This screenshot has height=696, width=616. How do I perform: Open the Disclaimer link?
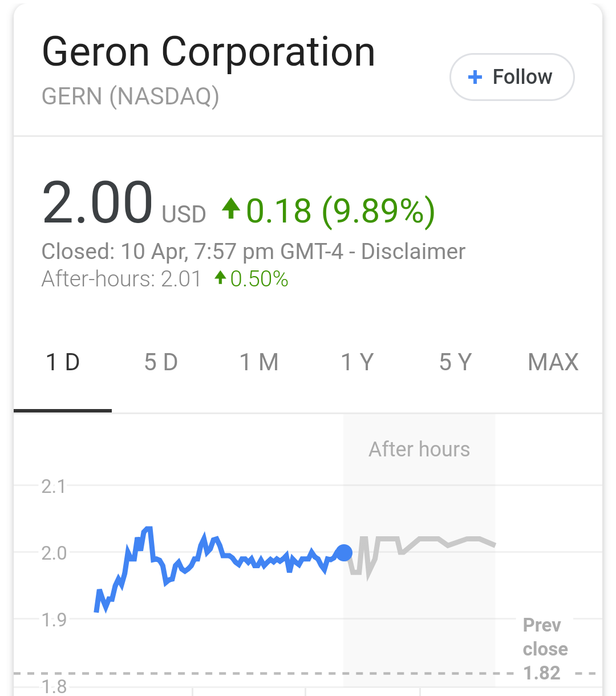[x=414, y=252]
